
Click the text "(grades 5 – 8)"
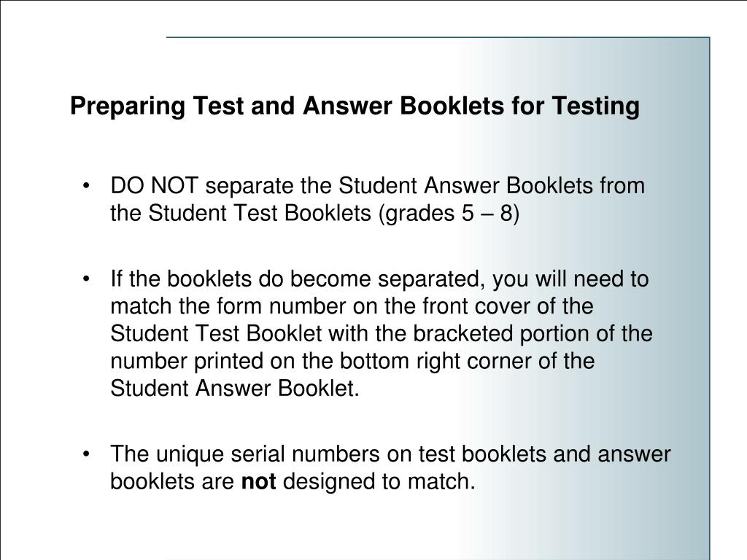click(449, 213)
